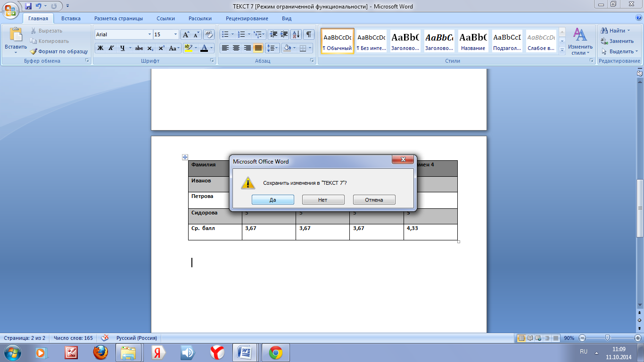Click Да to save changes
The image size is (644, 362).
point(272,200)
